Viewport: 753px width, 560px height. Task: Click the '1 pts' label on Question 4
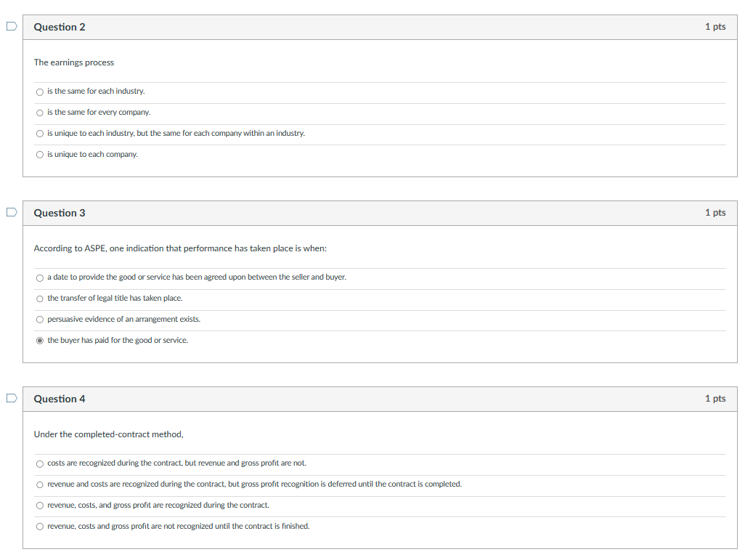[x=715, y=398]
